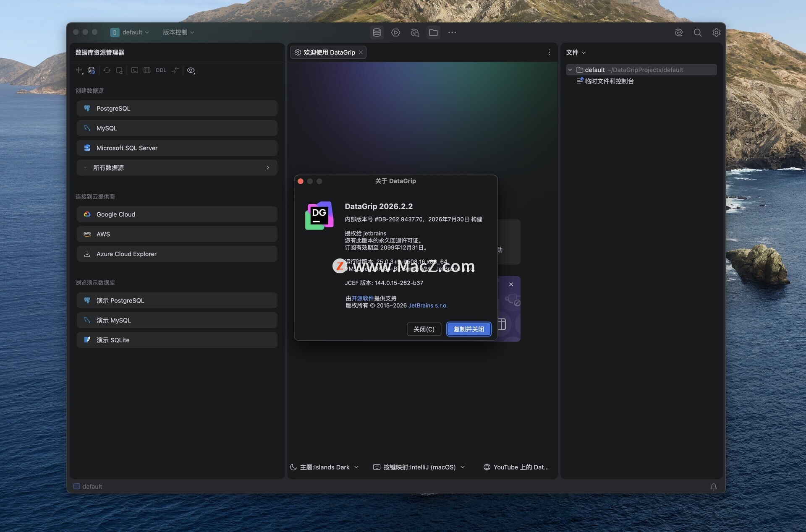Open the Services run icon in title bar
Image resolution: width=806 pixels, height=532 pixels.
(x=395, y=32)
